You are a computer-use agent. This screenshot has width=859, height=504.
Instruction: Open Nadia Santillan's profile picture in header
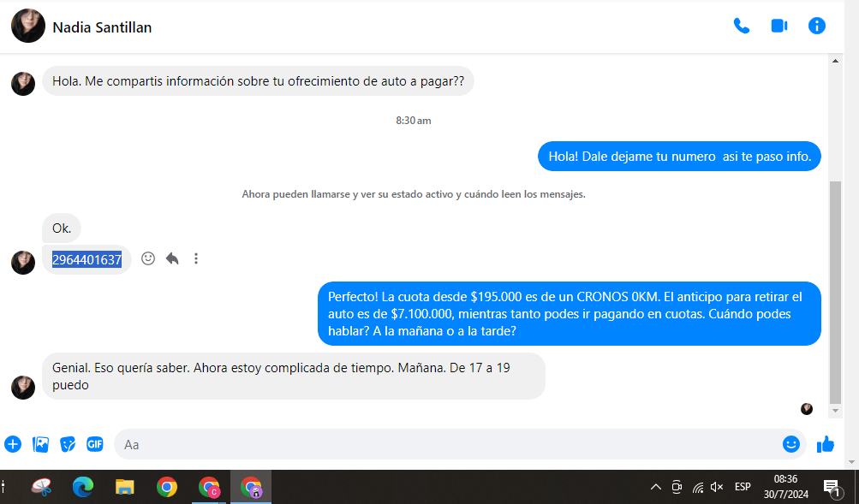[28, 26]
